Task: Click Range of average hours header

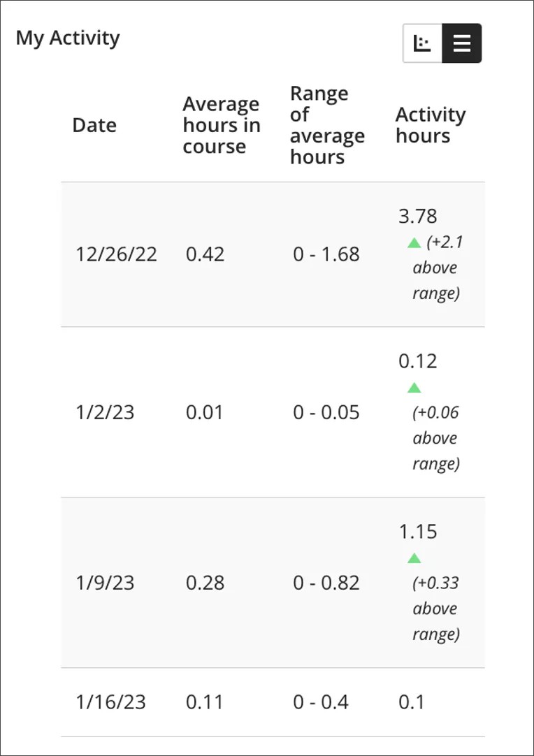Action: point(327,125)
